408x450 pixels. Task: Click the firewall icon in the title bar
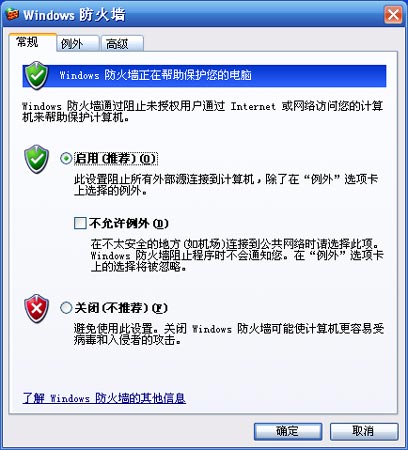[12, 14]
